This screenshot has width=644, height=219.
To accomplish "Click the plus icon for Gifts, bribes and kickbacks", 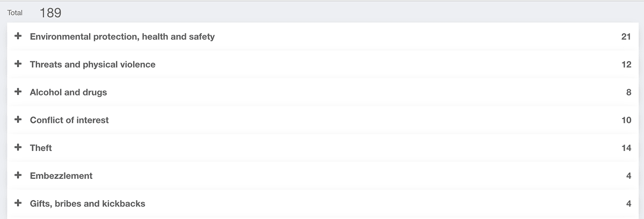I will pyautogui.click(x=18, y=203).
